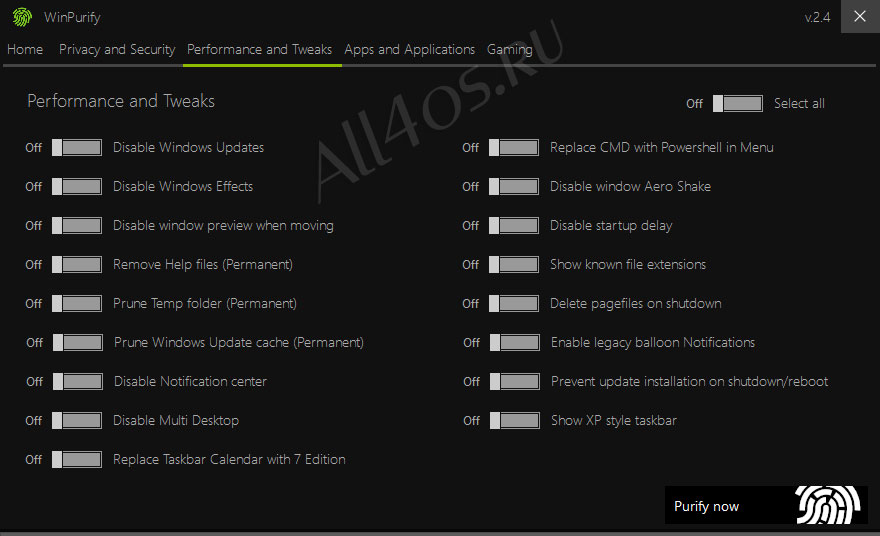Screen dimensions: 880x536
Task: Click the Disable Multi Desktop label text
Action: point(176,420)
